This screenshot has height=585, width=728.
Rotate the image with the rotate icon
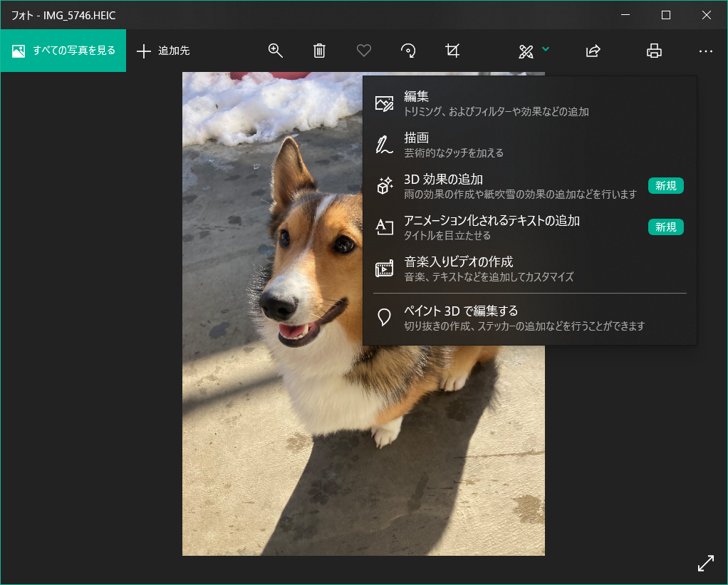tap(408, 51)
